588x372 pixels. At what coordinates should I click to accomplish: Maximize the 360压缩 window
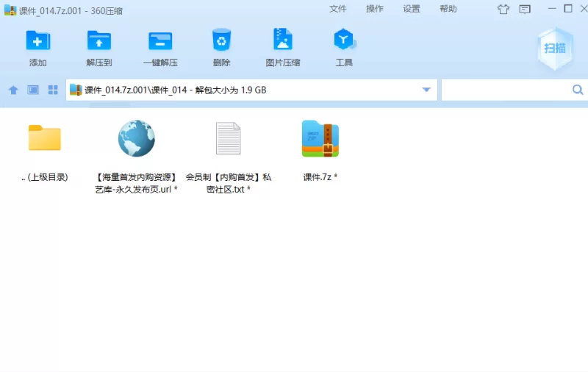[x=568, y=8]
